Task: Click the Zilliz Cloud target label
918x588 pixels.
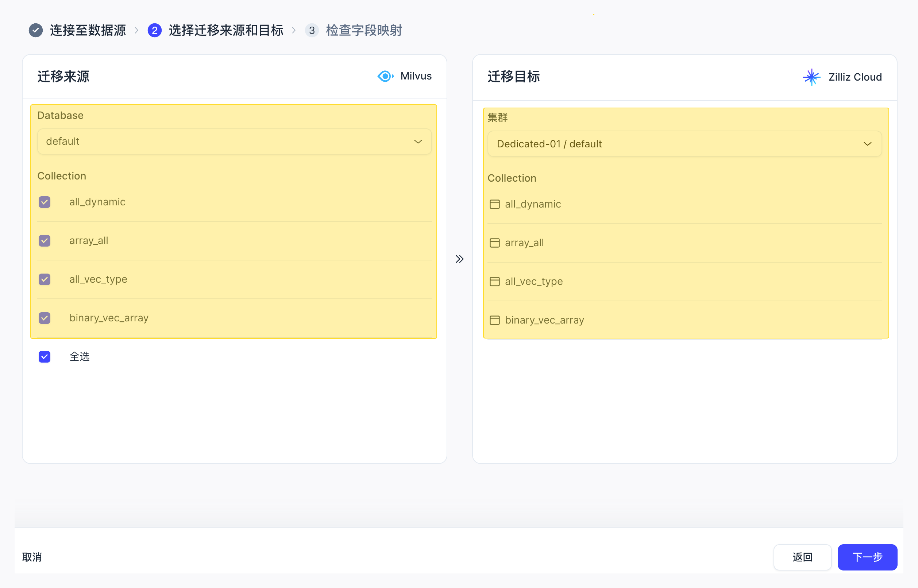Action: (x=855, y=77)
